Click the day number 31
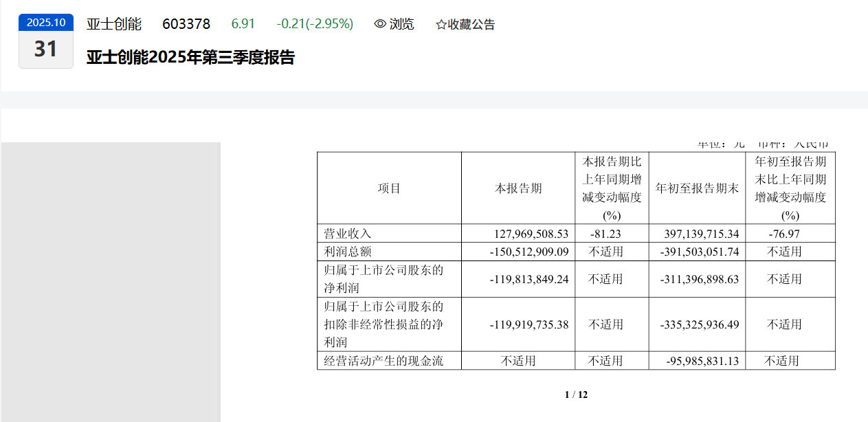Screen dimensions: 868x422 point(46,49)
